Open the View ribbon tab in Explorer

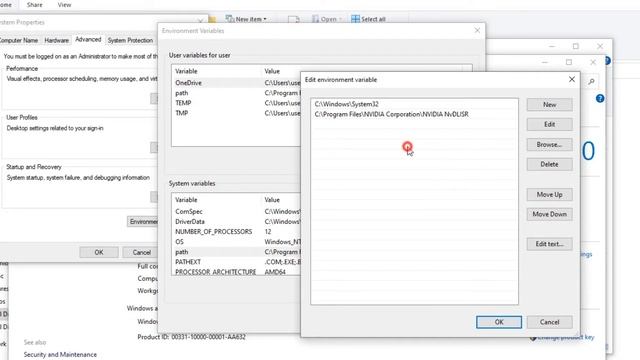(x=64, y=5)
